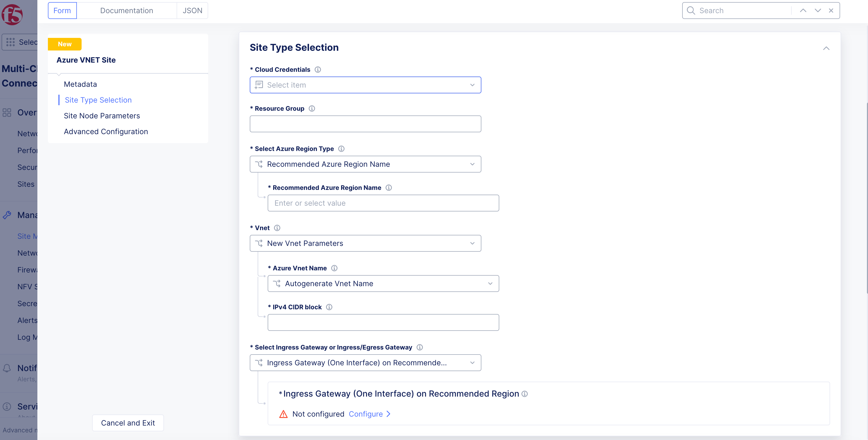Click inside the Resource Group input field
This screenshot has width=868, height=440.
click(365, 124)
